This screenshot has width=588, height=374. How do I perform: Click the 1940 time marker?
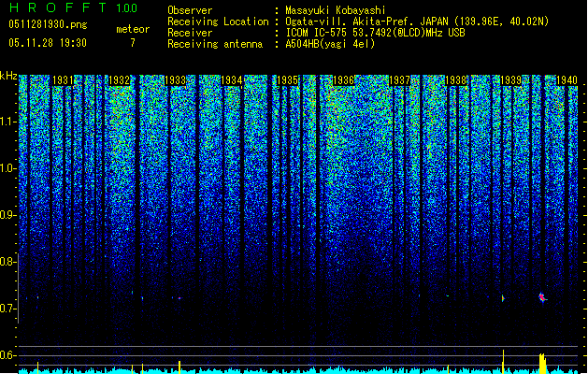tap(567, 80)
